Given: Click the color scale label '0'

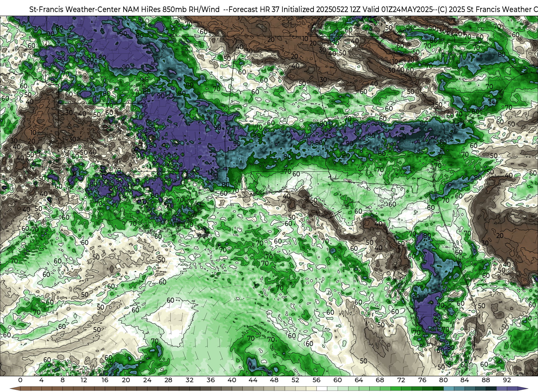Looking at the screenshot, I should [20, 380].
